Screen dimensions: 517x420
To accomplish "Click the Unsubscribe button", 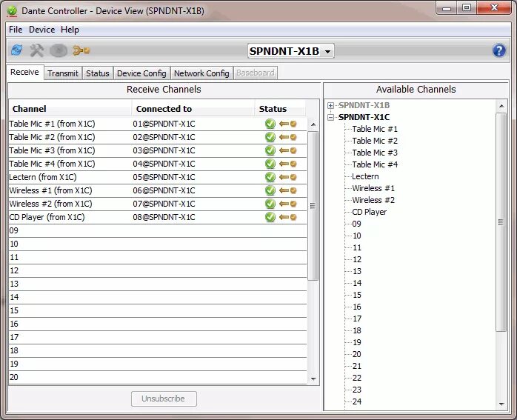I will tap(164, 399).
